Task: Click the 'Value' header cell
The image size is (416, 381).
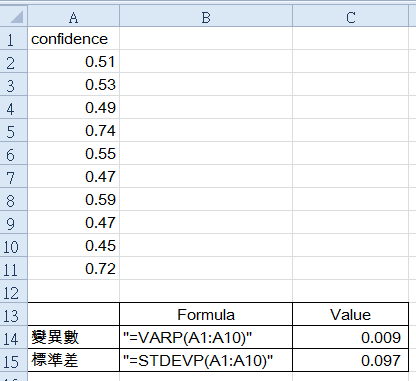Action: point(350,314)
